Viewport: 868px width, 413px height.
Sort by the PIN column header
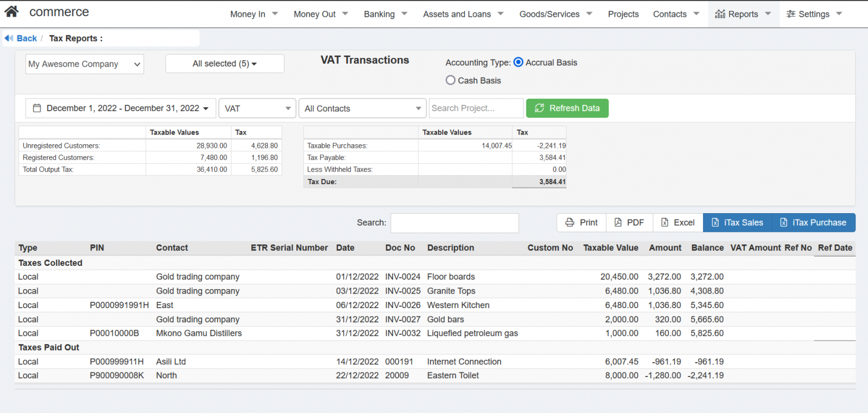tap(97, 248)
